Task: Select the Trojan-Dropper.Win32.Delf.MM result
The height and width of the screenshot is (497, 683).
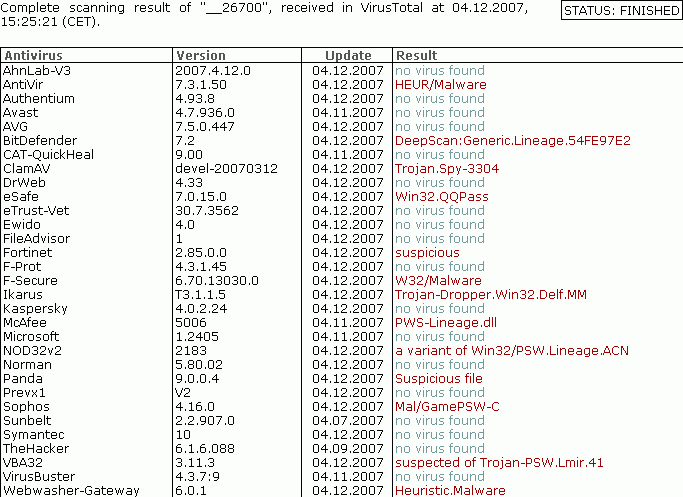Action: (x=491, y=294)
